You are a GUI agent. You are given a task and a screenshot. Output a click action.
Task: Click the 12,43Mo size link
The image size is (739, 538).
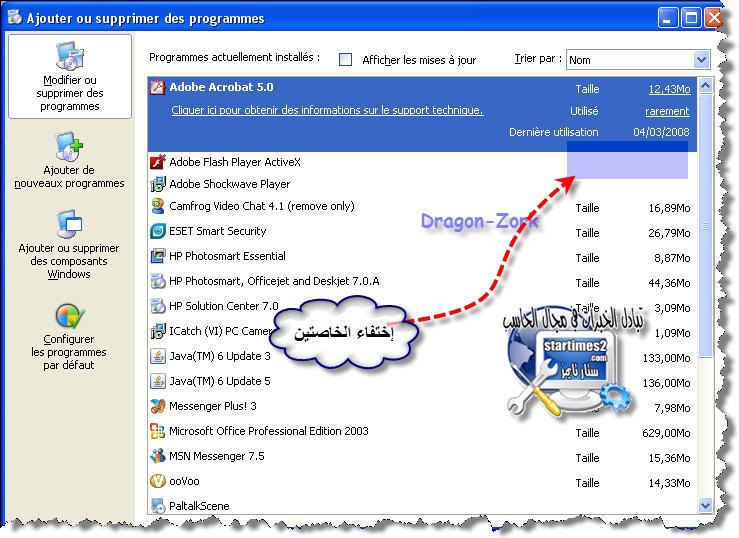coord(669,89)
